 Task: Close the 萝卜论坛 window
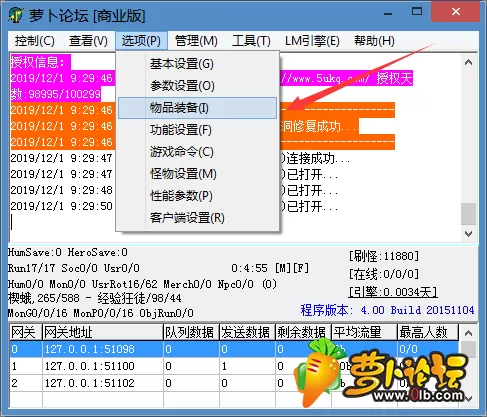(456, 12)
